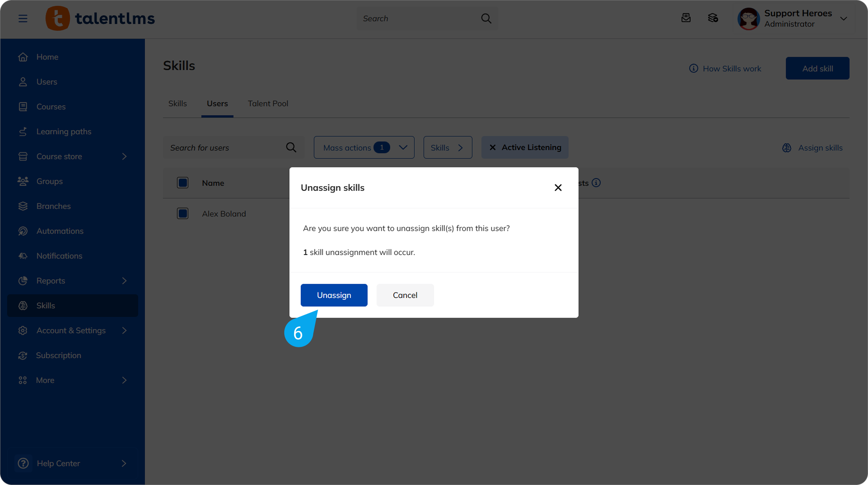Open Automations from the sidebar
The width and height of the screenshot is (868, 485).
(x=60, y=231)
